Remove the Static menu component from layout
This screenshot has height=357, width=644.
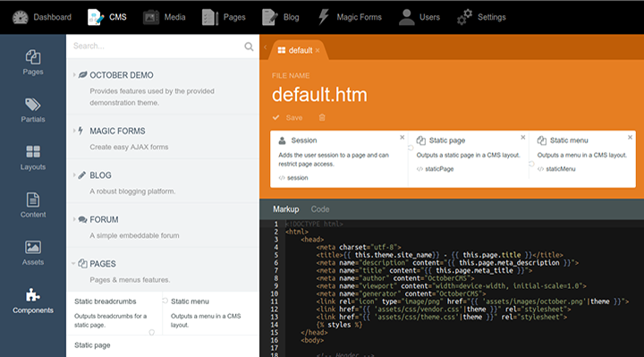pos(630,137)
